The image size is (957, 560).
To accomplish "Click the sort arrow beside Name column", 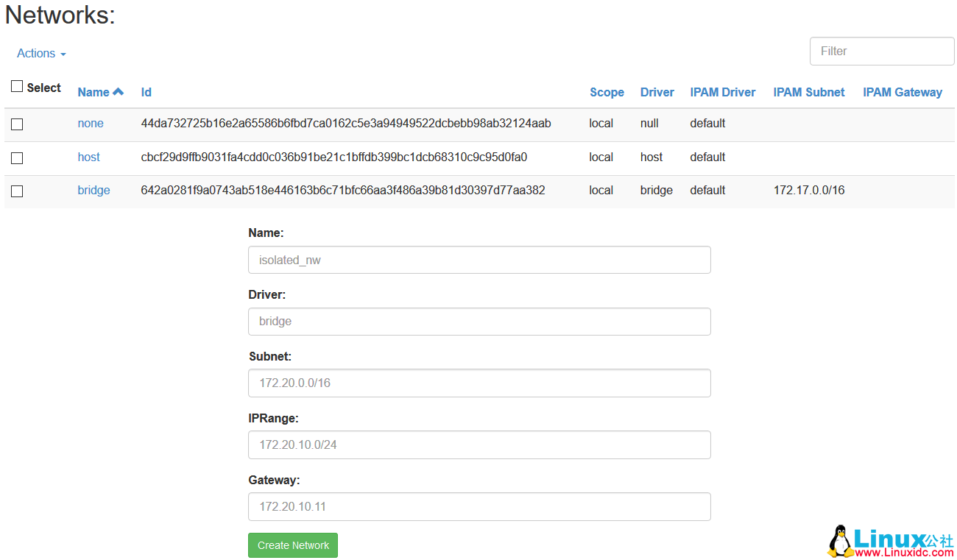I will 119,91.
